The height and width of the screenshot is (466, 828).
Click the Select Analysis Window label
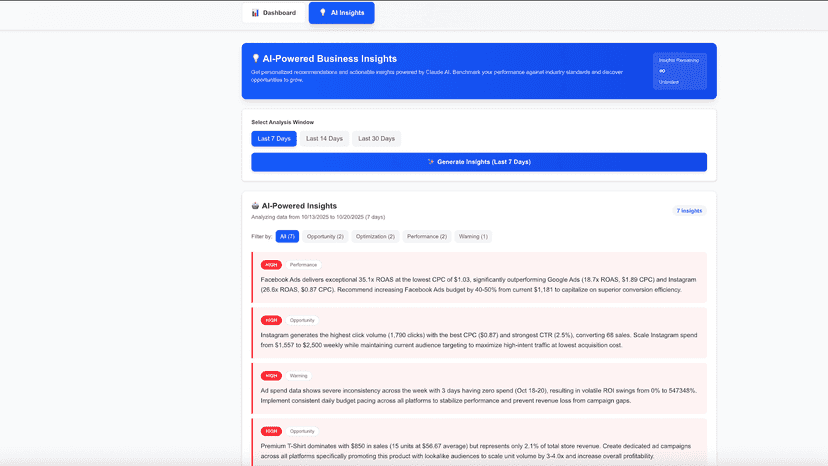point(283,122)
